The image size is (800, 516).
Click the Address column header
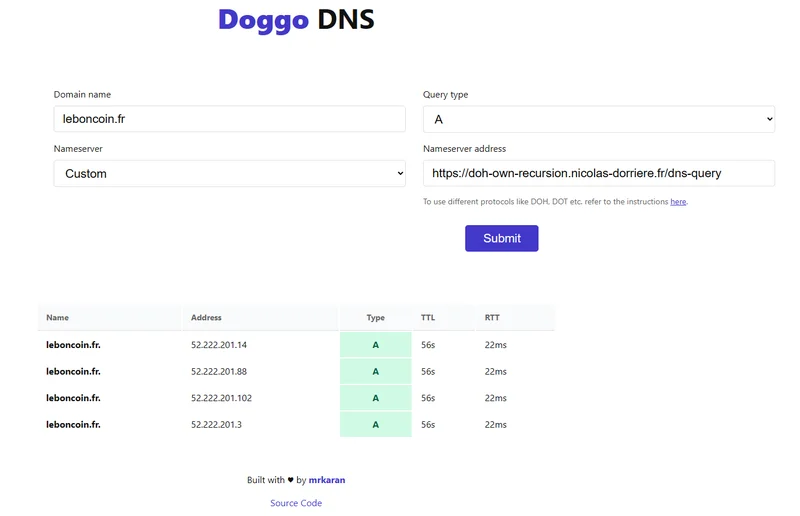click(x=206, y=318)
